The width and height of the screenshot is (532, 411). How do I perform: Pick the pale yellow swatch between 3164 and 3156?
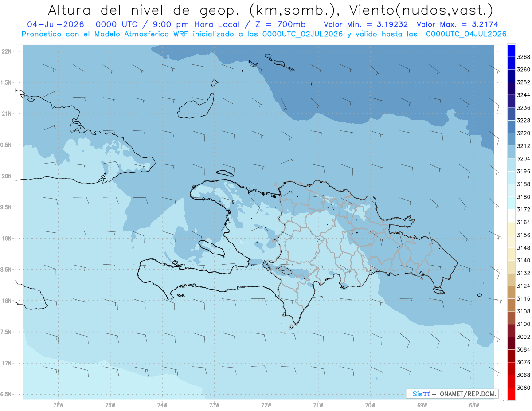click(511, 229)
